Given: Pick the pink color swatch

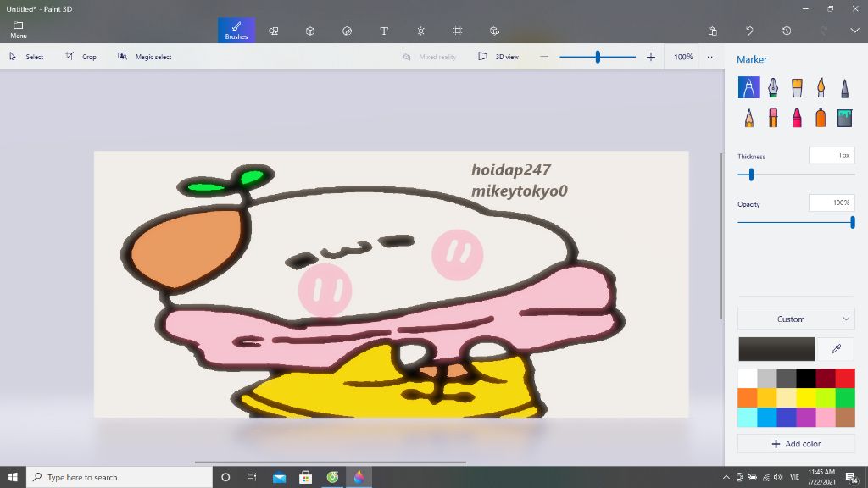Looking at the screenshot, I should pos(826,417).
